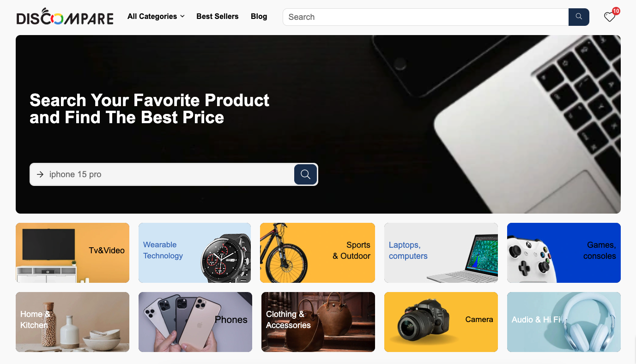The height and width of the screenshot is (364, 636).
Task: Go to the Blog page
Action: 259,17
